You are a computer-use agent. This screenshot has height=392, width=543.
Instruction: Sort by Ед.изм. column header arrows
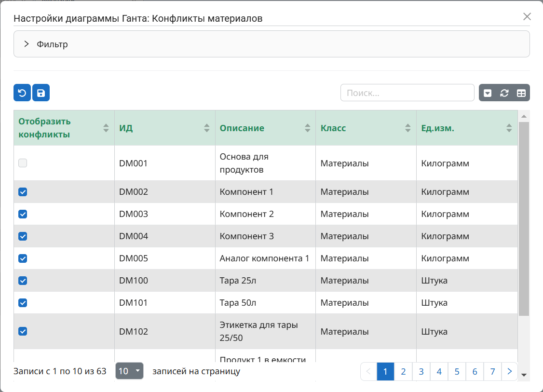509,128
